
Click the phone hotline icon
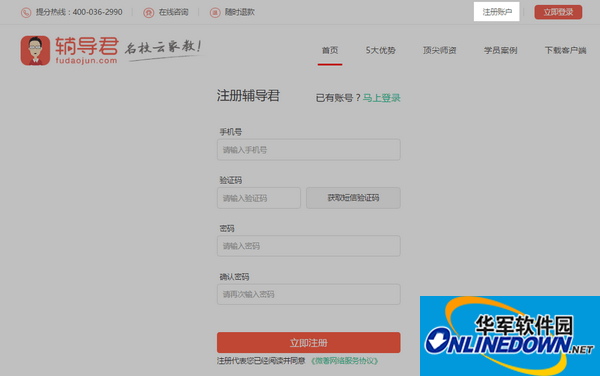(x=26, y=13)
